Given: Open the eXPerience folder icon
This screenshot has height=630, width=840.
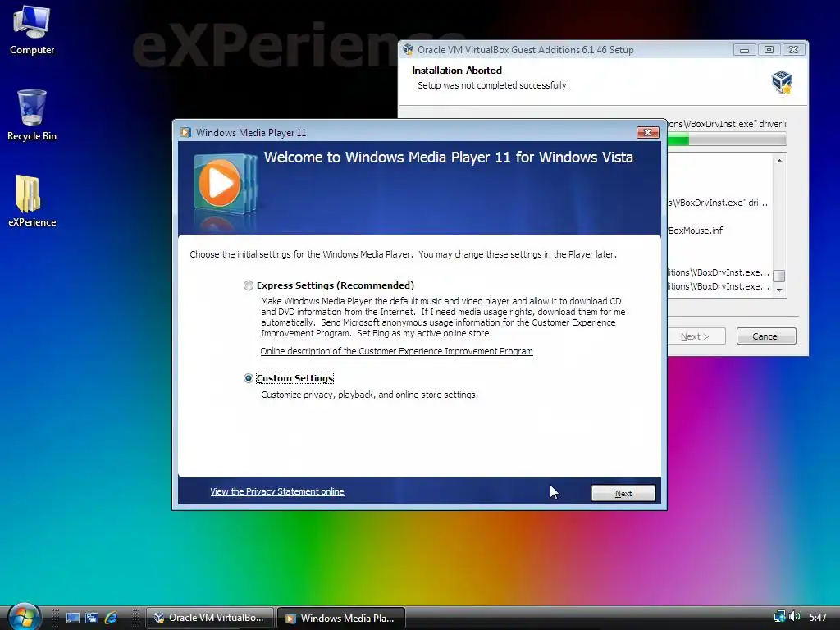Looking at the screenshot, I should point(32,201).
